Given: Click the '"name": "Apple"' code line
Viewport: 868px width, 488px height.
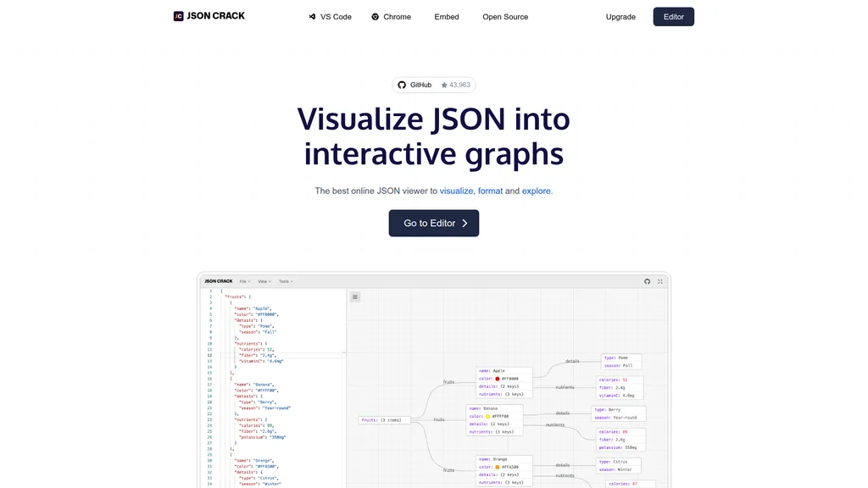Looking at the screenshot, I should click(x=253, y=308).
